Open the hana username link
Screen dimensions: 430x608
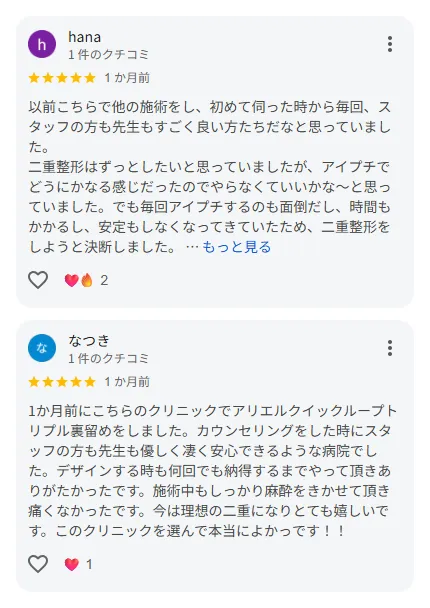(x=85, y=37)
